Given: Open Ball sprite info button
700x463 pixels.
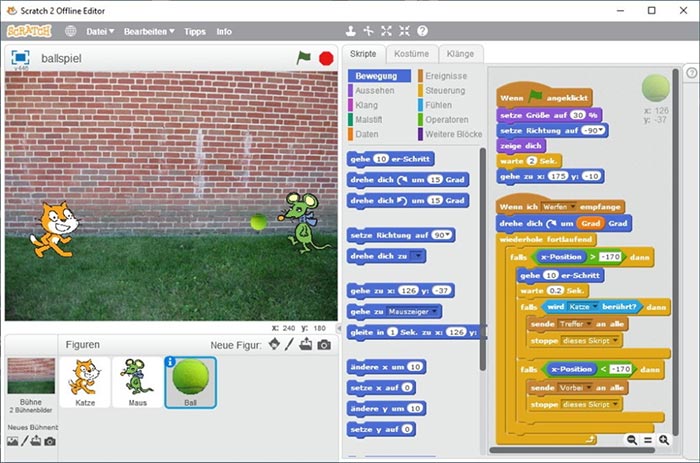Looking at the screenshot, I should click(x=170, y=362).
